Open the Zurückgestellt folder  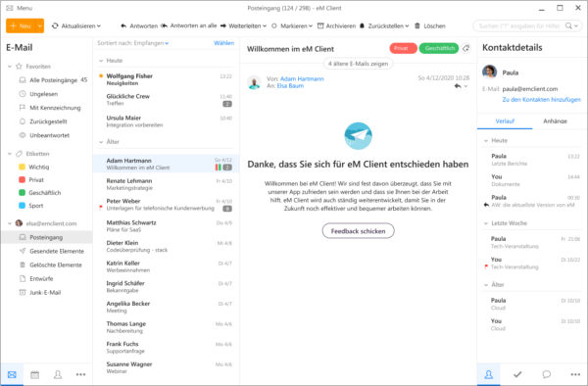point(47,121)
